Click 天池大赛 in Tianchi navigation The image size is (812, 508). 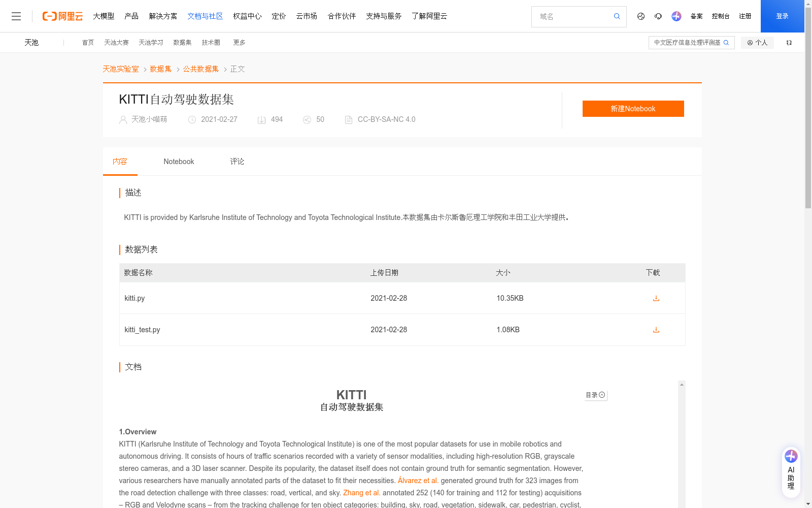[116, 43]
